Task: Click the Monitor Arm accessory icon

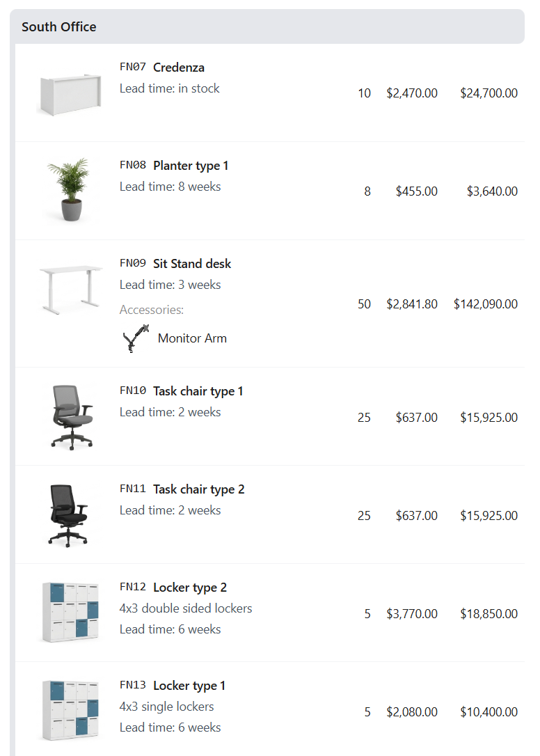Action: pyautogui.click(x=136, y=338)
